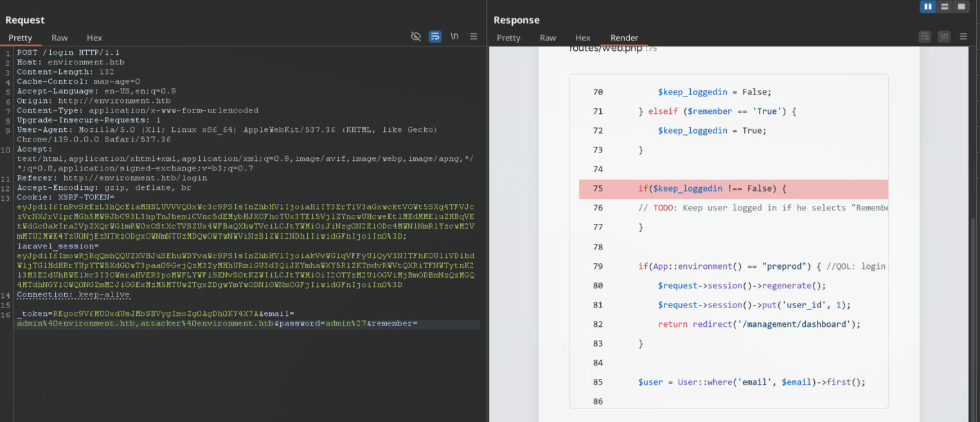Switch Request view to Hex tab
This screenshot has width=980, height=422.
(94, 38)
